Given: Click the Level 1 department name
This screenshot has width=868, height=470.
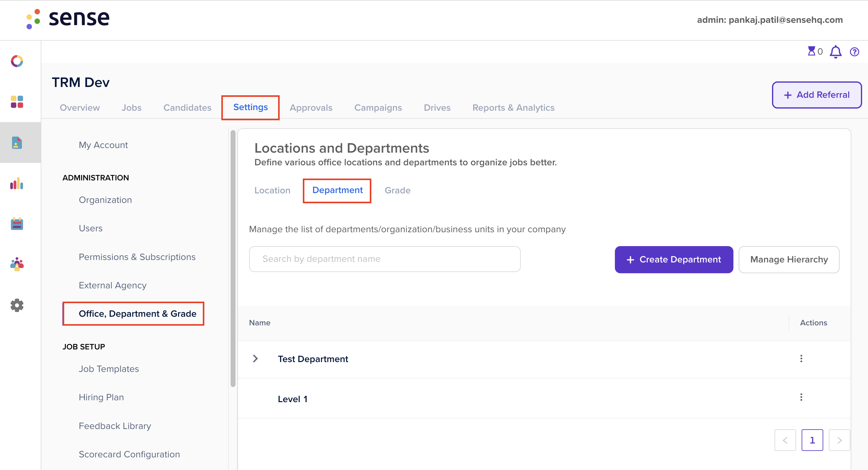Looking at the screenshot, I should click(293, 399).
